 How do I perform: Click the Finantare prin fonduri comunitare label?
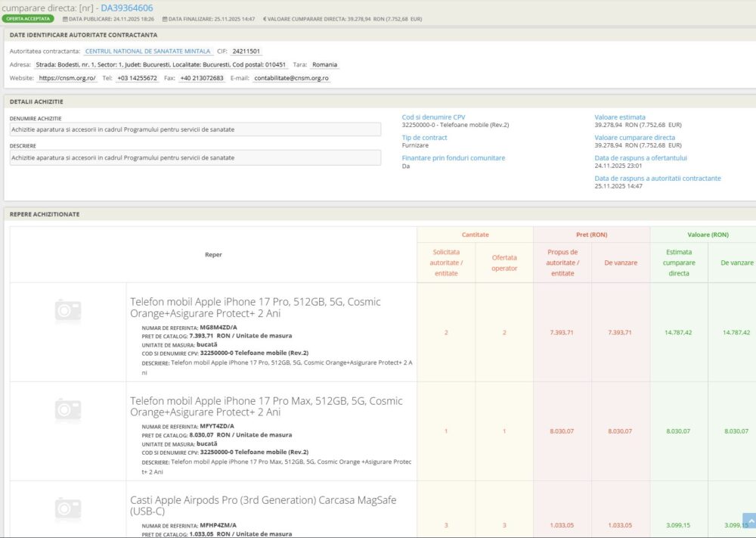pyautogui.click(x=453, y=158)
